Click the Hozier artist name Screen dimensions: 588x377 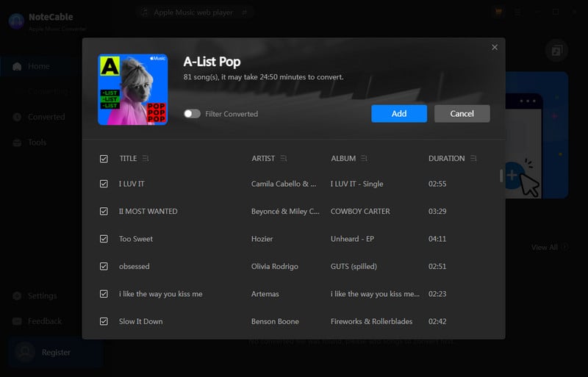[262, 239]
